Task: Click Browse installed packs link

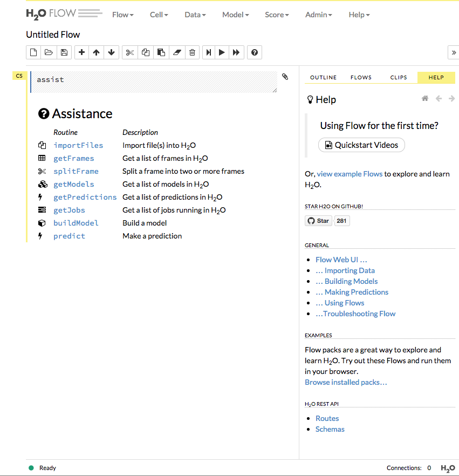Action: coord(346,382)
